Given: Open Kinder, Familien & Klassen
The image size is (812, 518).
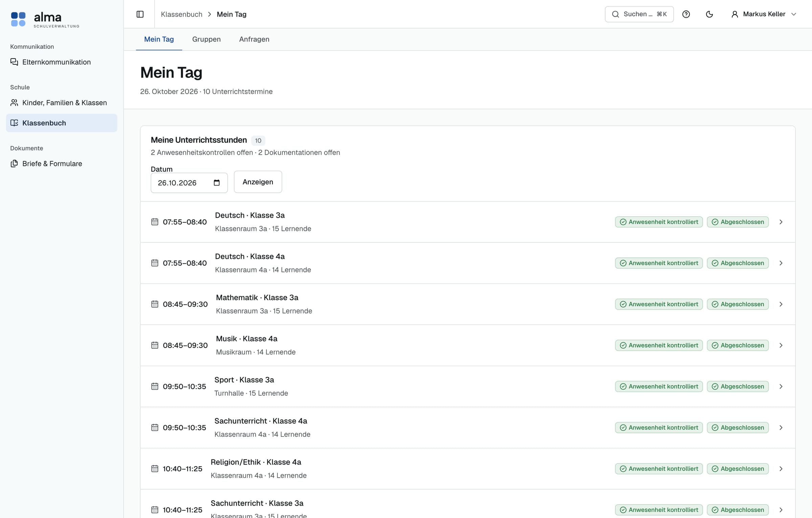Looking at the screenshot, I should pyautogui.click(x=62, y=103).
